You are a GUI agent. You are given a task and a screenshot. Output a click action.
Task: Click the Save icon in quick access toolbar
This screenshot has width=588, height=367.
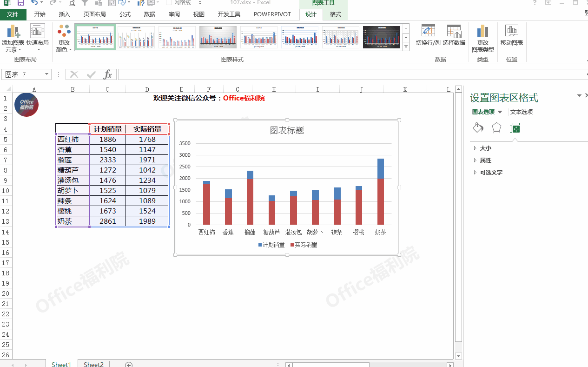[21, 3]
